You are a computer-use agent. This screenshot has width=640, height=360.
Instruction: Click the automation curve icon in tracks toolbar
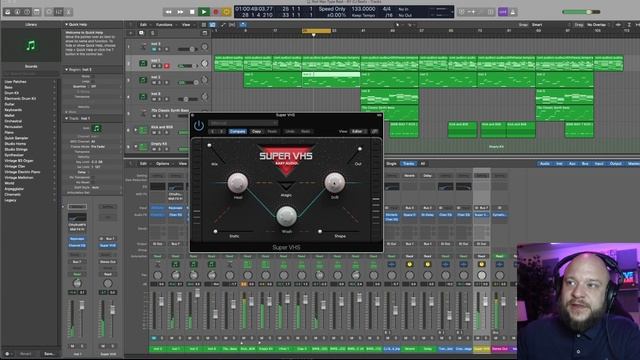pyautogui.click(x=223, y=25)
